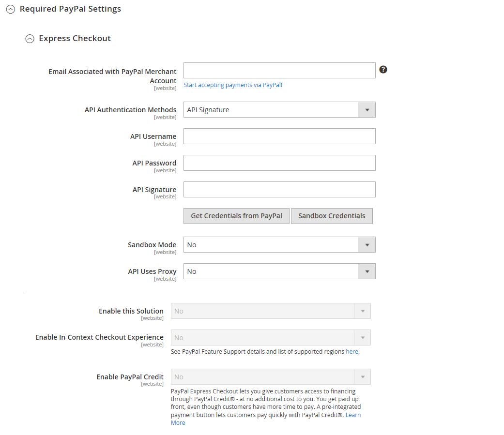Open Start accepting payments via PayPal link

tap(233, 85)
